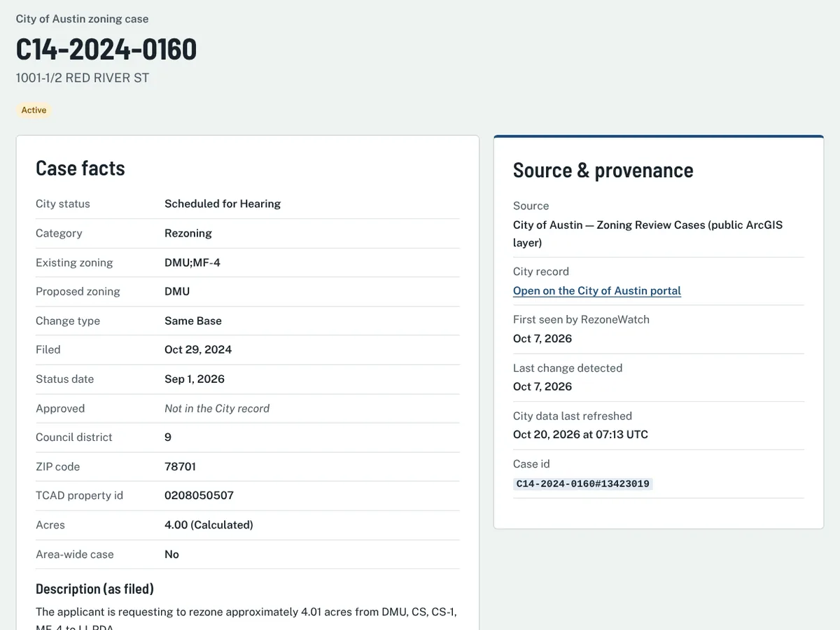Viewport: 840px width, 630px height.
Task: Open the City of Austin portal link
Action: [x=597, y=290]
